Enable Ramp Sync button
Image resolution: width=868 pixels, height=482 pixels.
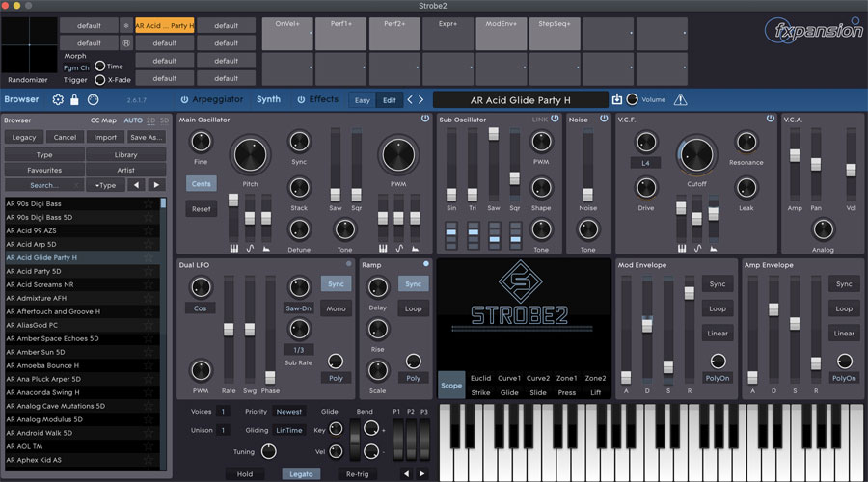pyautogui.click(x=413, y=283)
